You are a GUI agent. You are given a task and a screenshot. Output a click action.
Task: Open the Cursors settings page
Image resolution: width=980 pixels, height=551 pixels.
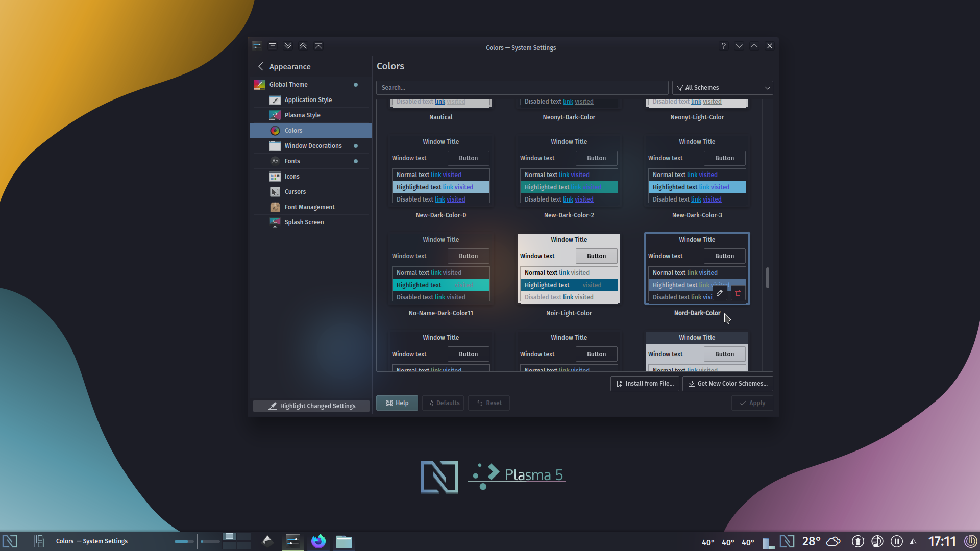[311, 192]
